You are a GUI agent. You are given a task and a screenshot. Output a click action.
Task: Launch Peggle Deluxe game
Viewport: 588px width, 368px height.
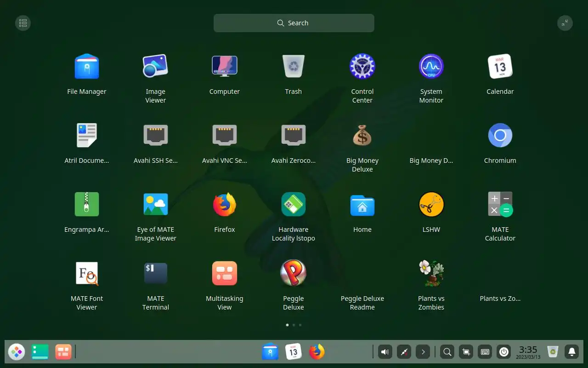[294, 273]
